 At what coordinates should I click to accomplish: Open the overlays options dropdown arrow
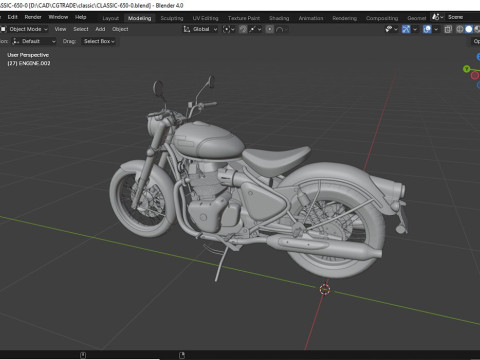(x=436, y=29)
